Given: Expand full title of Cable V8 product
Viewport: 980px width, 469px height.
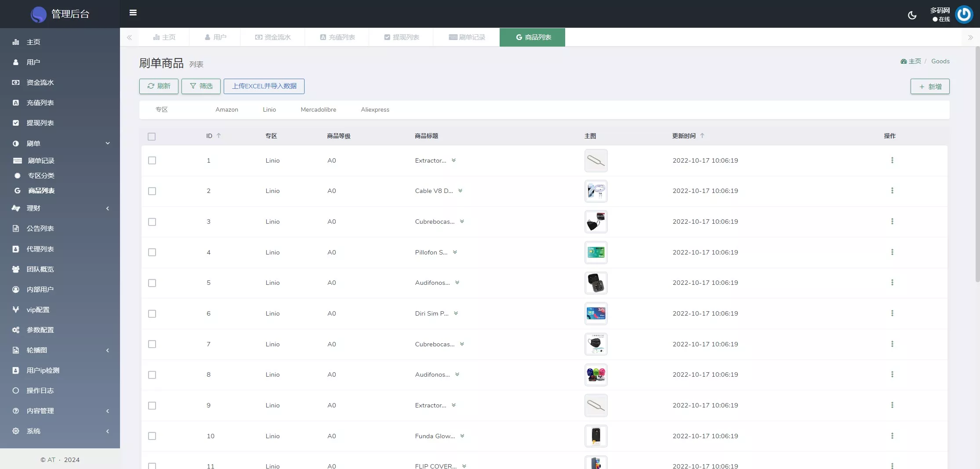Looking at the screenshot, I should click(x=460, y=191).
